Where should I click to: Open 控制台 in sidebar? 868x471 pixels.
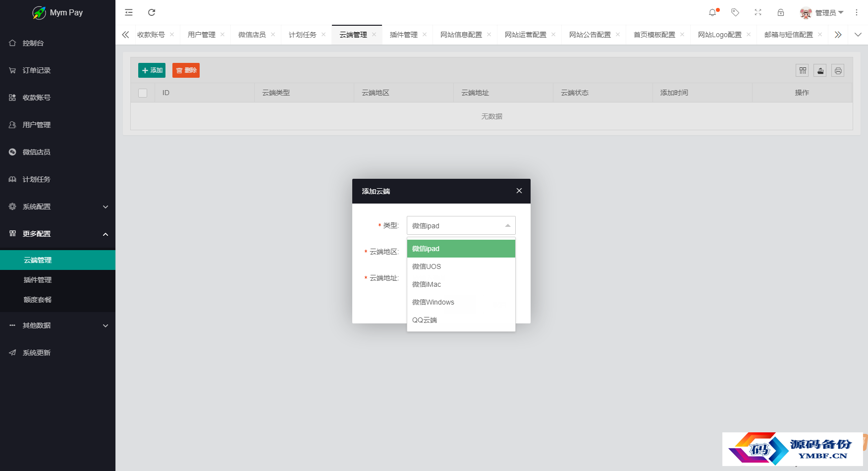pyautogui.click(x=57, y=43)
